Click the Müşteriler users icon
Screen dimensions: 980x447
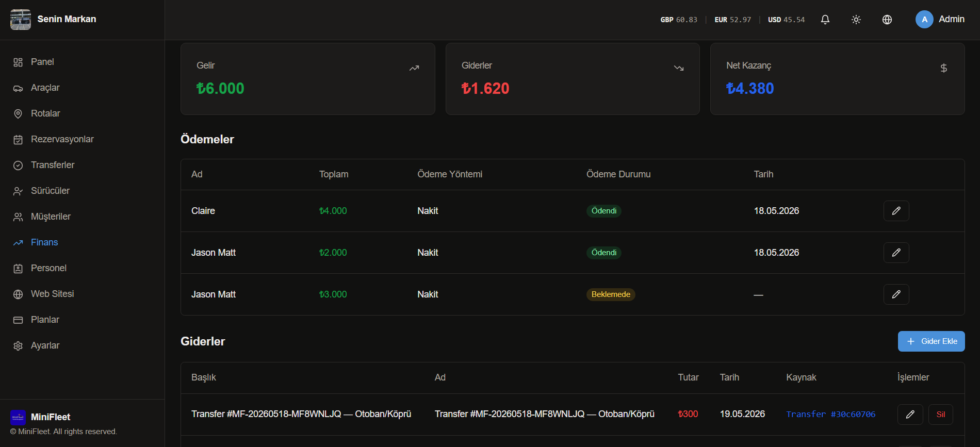tap(18, 217)
